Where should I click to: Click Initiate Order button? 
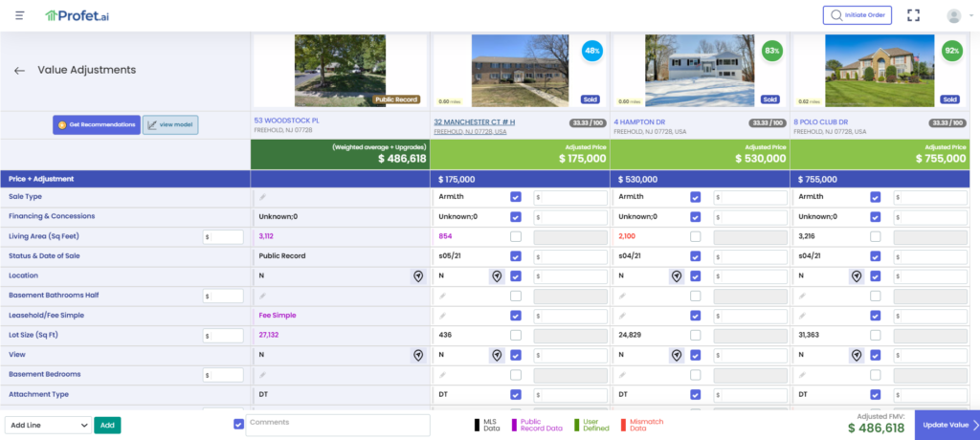(857, 15)
